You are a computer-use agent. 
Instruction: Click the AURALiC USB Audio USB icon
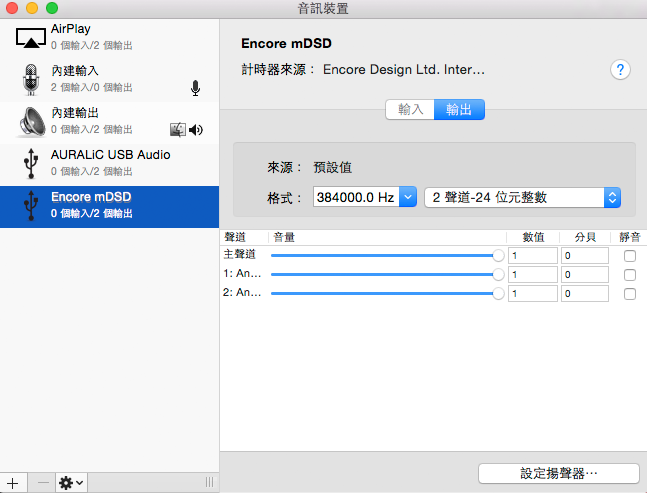click(31, 164)
